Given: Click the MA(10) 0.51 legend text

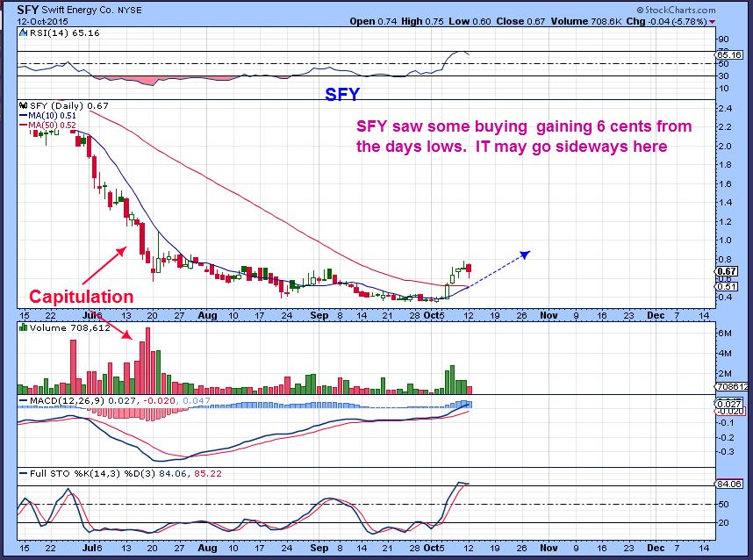Looking at the screenshot, I should pyautogui.click(x=52, y=116).
